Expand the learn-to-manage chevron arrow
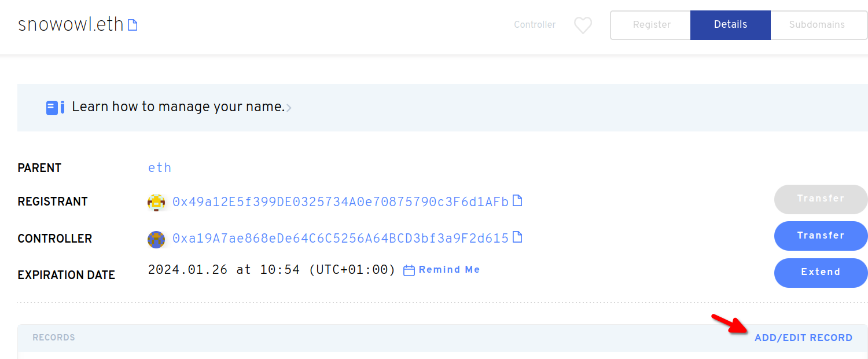The width and height of the screenshot is (868, 359). pos(289,108)
